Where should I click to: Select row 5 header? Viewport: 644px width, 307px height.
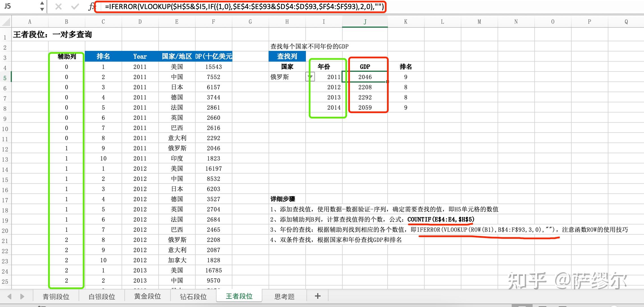pyautogui.click(x=5, y=78)
